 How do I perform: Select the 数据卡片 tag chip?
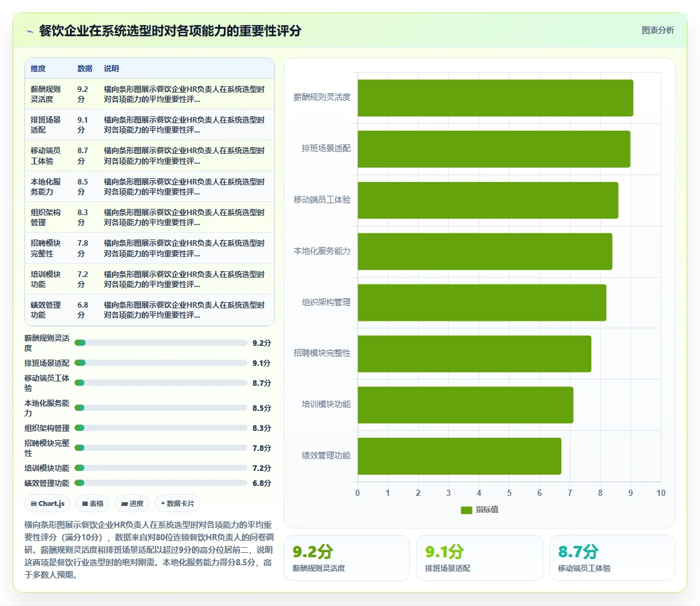(177, 503)
